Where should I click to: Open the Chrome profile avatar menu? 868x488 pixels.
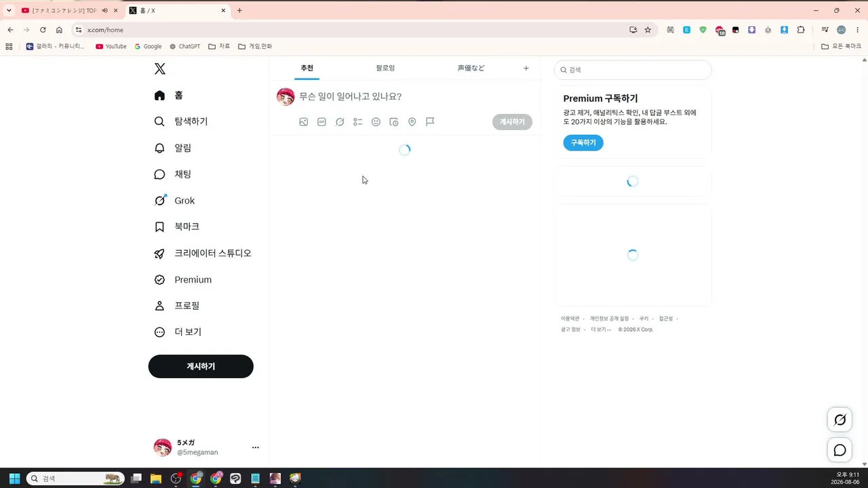point(842,30)
